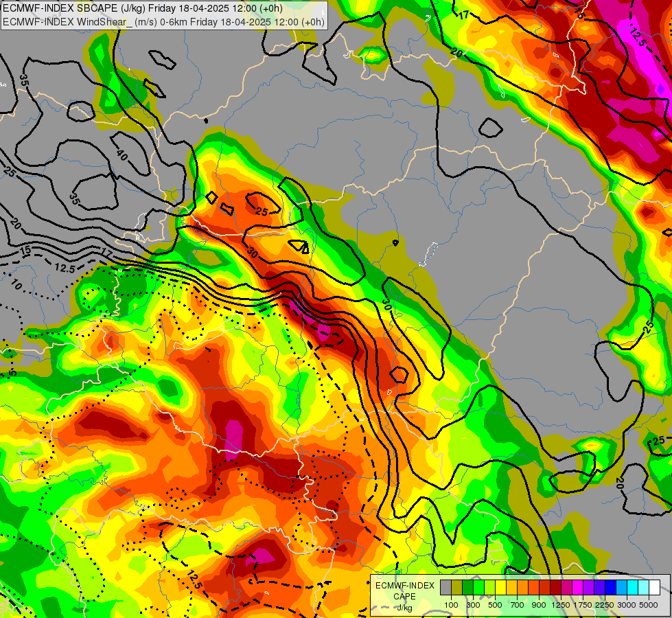Click the '100' legend scale label

click(451, 605)
